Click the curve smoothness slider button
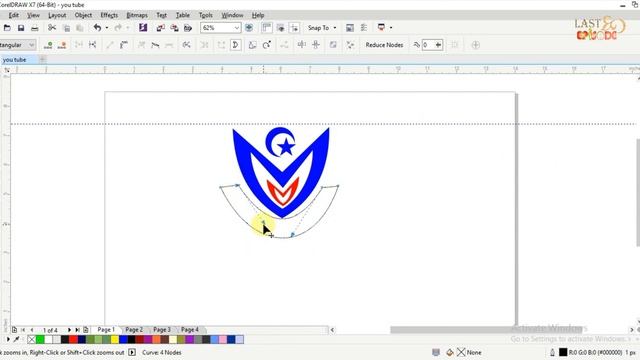This screenshot has width=640, height=360. click(438, 45)
